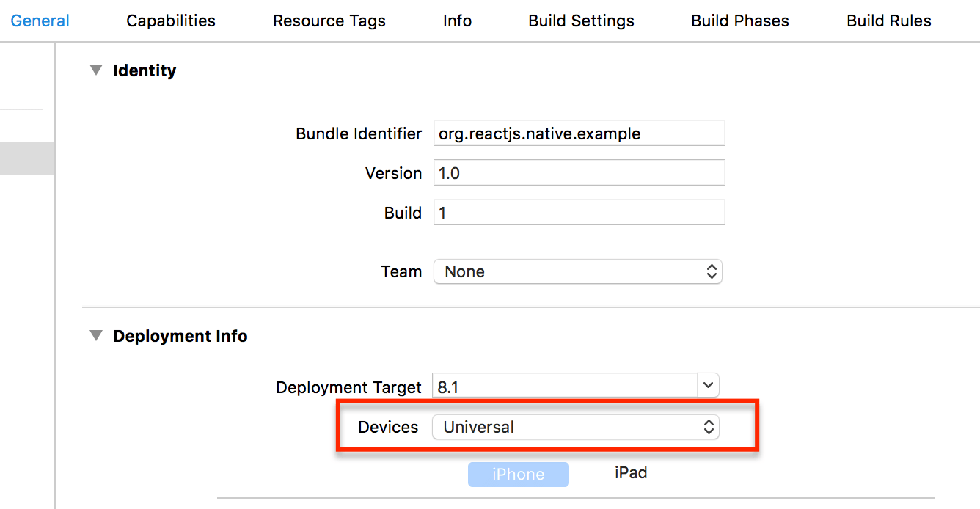Open the Deployment Target dropdown
980x509 pixels.
706,385
